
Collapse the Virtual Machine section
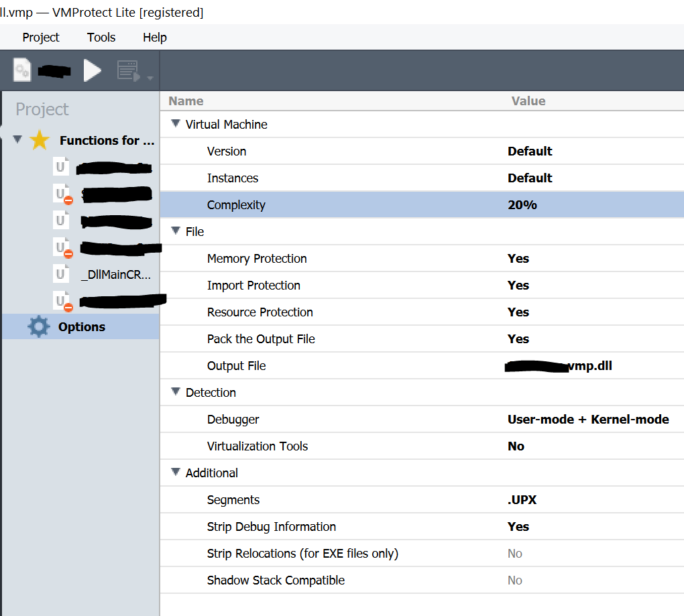coord(176,123)
